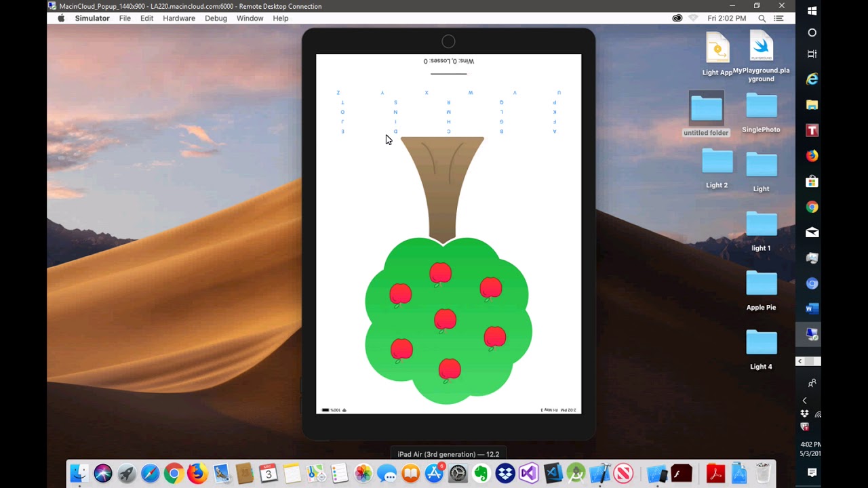Open Launchpad rocket icon in dock
This screenshot has height=488, width=868.
pos(126,473)
